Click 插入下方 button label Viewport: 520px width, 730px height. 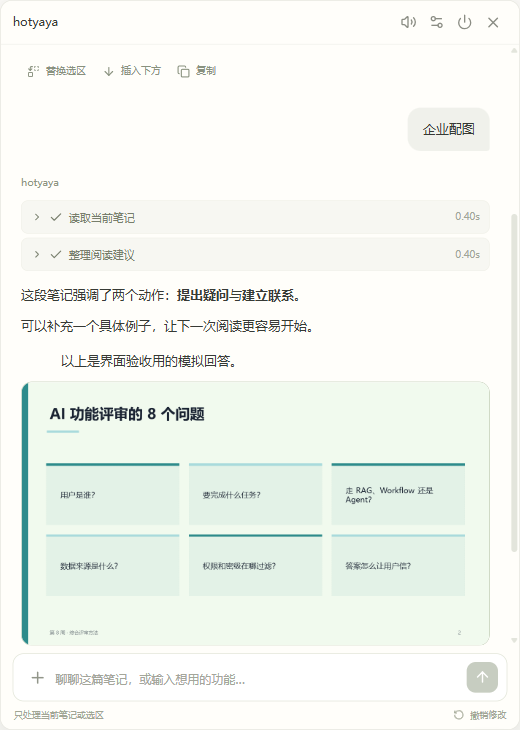pos(141,71)
